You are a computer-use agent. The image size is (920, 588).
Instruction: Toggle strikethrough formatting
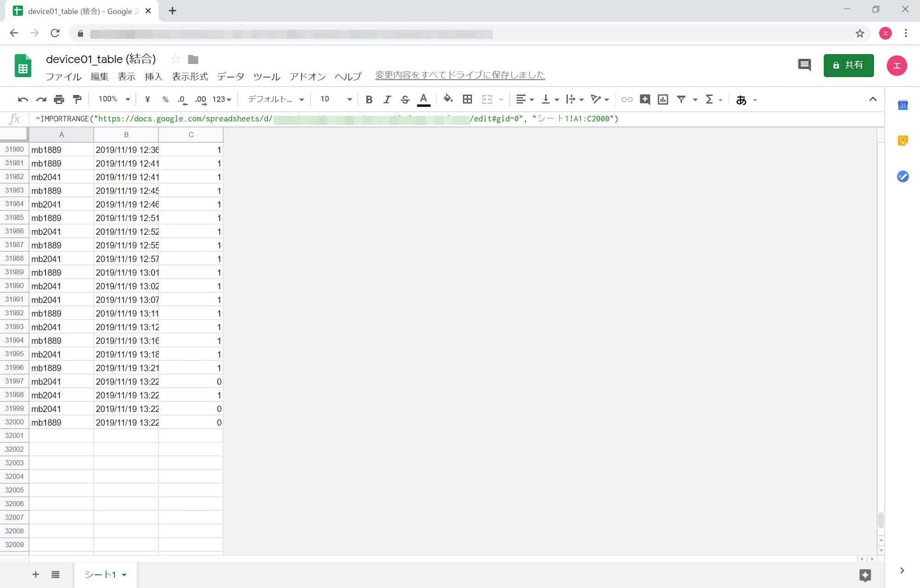405,99
